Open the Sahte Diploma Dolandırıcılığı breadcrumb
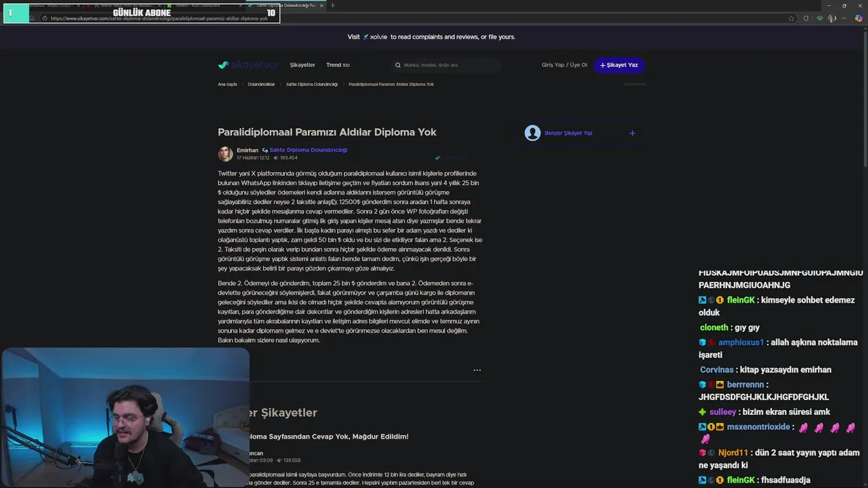This screenshot has width=868, height=488. coord(311,84)
